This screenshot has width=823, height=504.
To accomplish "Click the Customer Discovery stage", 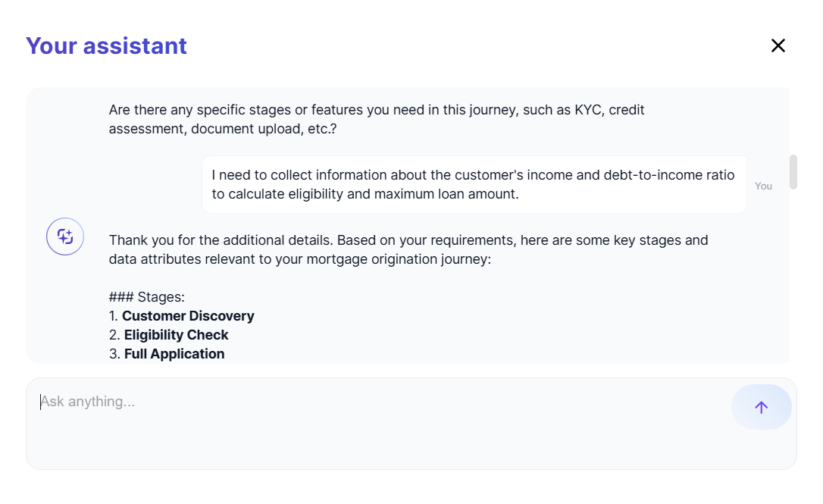I will pyautogui.click(x=188, y=316).
